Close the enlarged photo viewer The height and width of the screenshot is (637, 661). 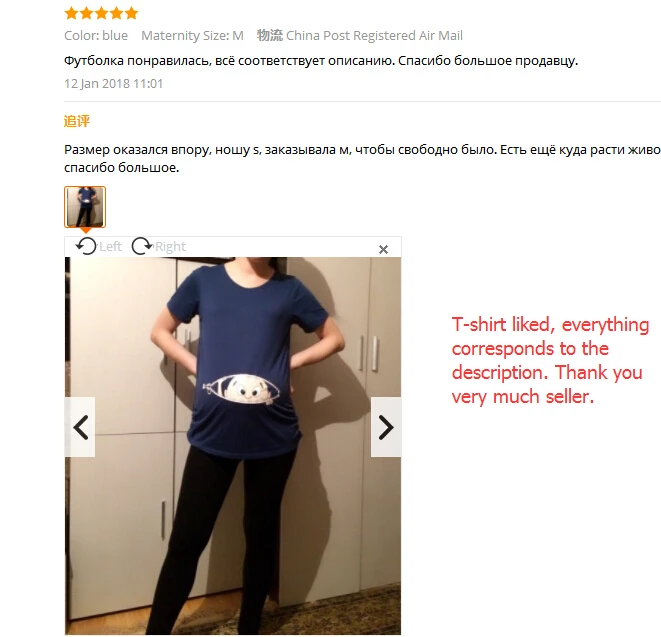383,250
